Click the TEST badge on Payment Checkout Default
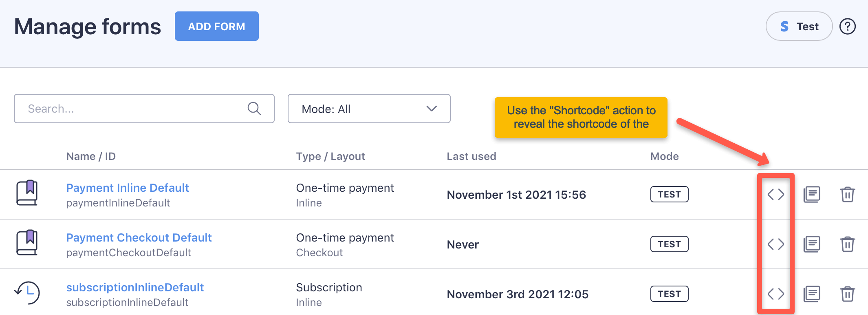 click(669, 244)
